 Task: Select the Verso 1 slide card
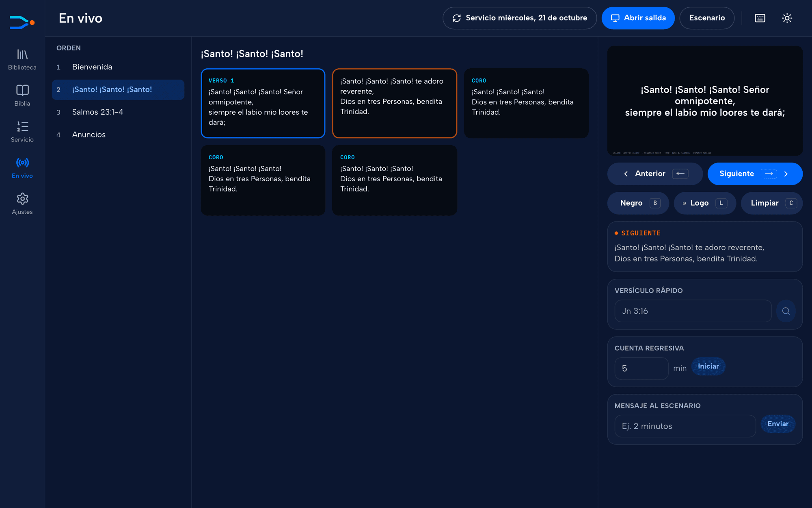[x=263, y=103]
